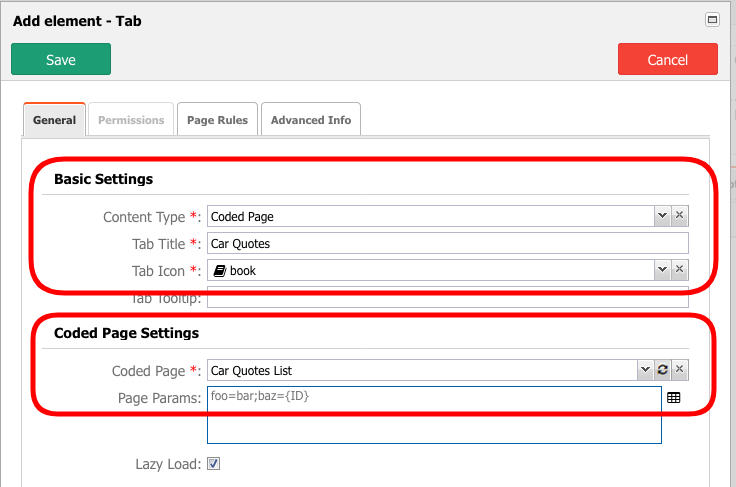This screenshot has width=736, height=487.
Task: Click the Page Params text area
Action: pos(434,414)
